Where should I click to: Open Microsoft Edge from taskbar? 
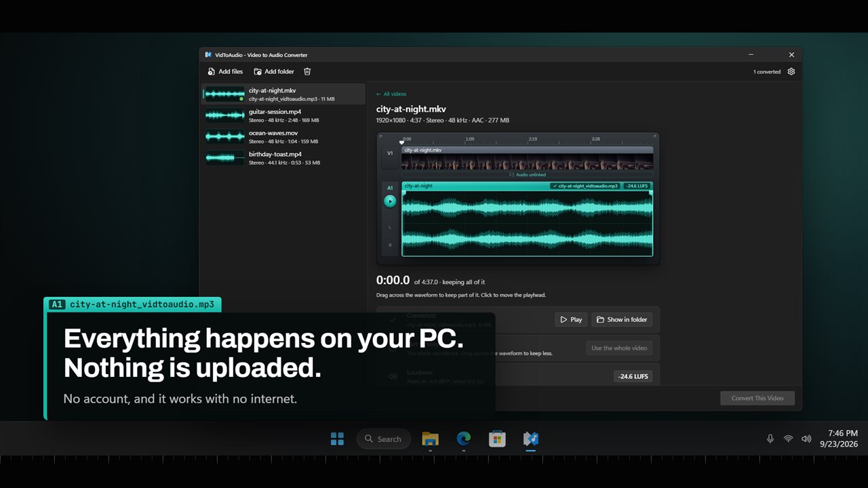coord(464,439)
